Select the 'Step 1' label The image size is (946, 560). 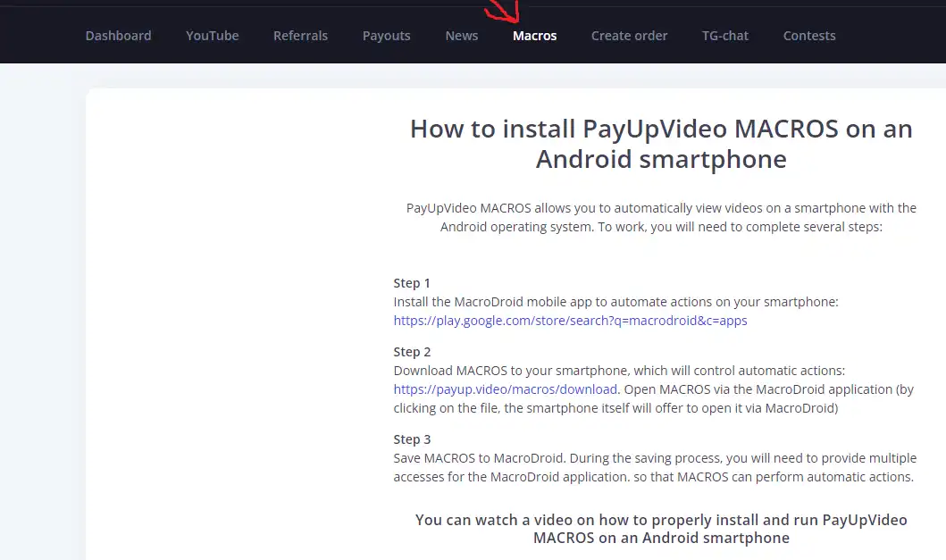(412, 283)
